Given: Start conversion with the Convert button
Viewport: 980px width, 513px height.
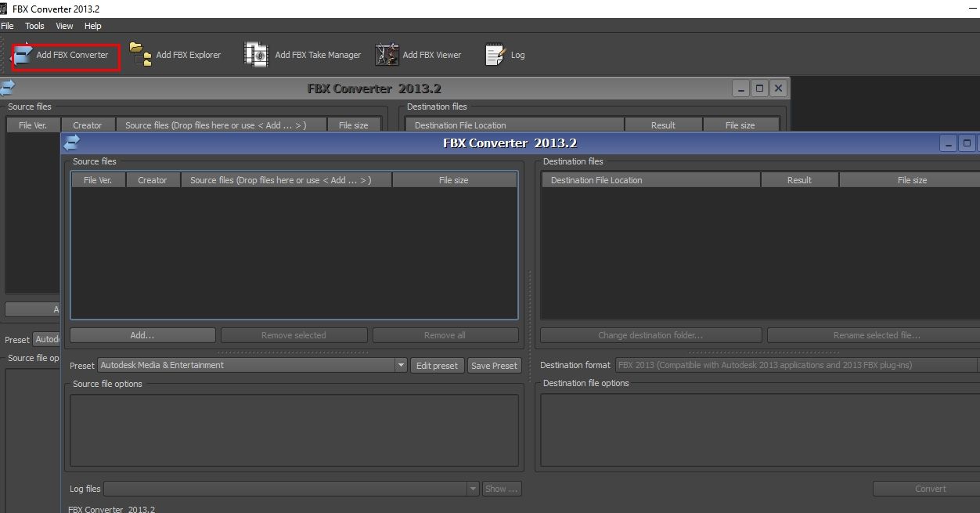Looking at the screenshot, I should [930, 488].
